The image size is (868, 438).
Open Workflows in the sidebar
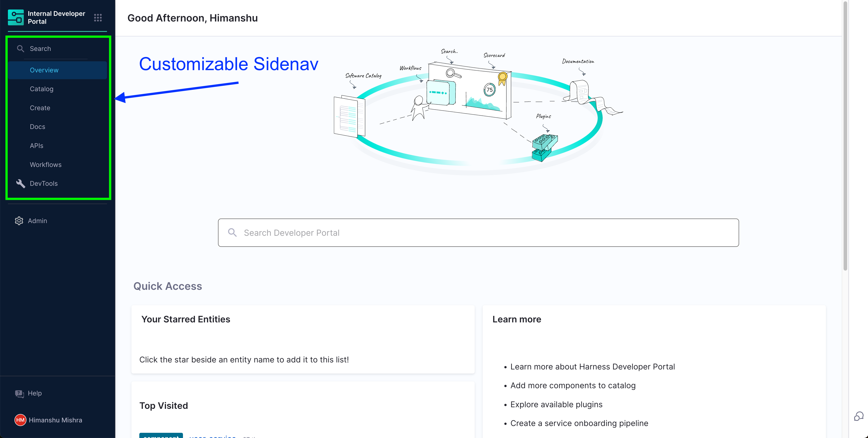[45, 164]
